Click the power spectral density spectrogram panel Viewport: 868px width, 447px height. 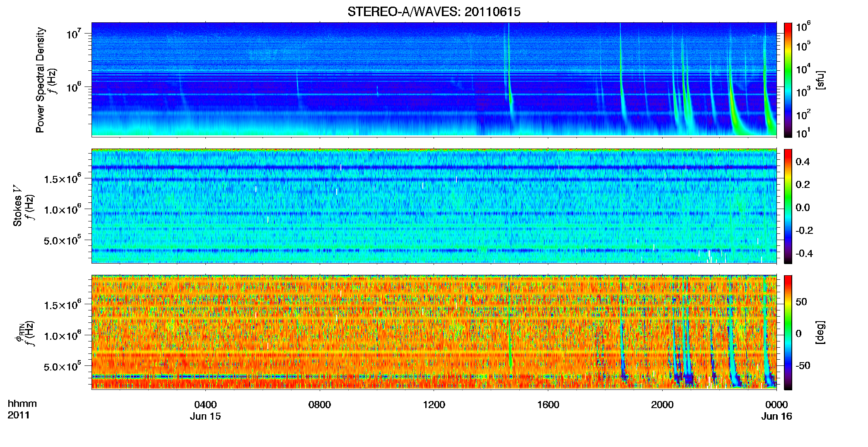434,79
